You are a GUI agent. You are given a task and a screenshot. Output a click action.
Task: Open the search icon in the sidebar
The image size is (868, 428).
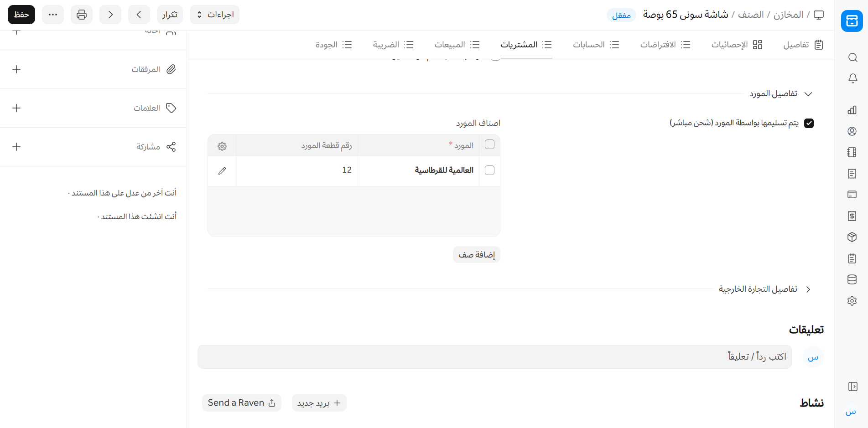click(x=852, y=57)
